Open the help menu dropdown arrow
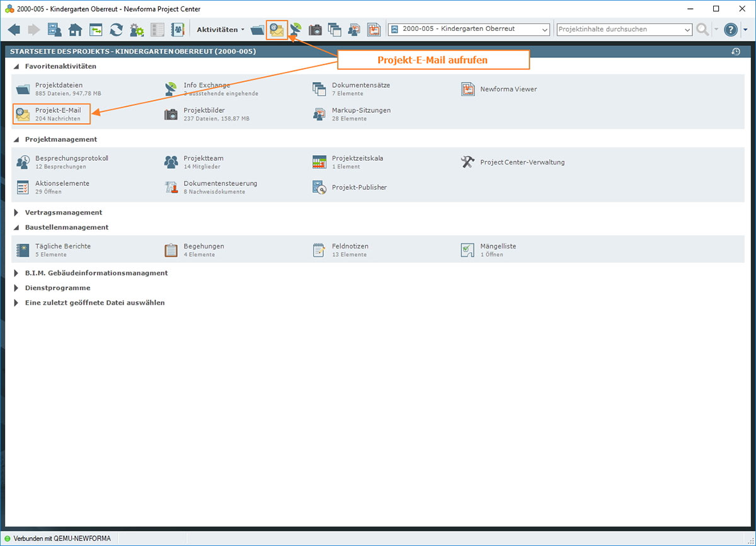The image size is (756, 546). pos(745,30)
